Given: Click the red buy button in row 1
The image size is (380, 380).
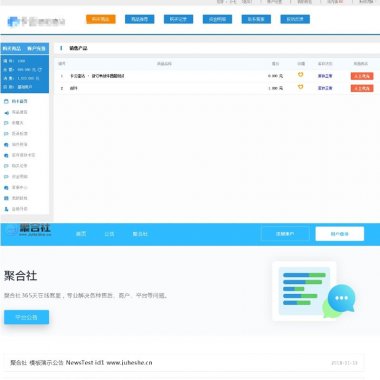Looking at the screenshot, I should pos(362,76).
